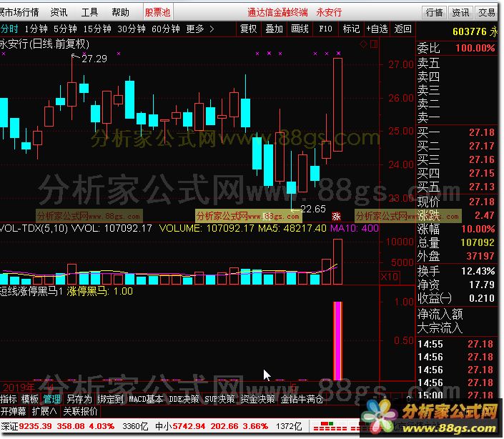Select 15分钟 period
The height and width of the screenshot is (439, 504).
[x=97, y=29]
